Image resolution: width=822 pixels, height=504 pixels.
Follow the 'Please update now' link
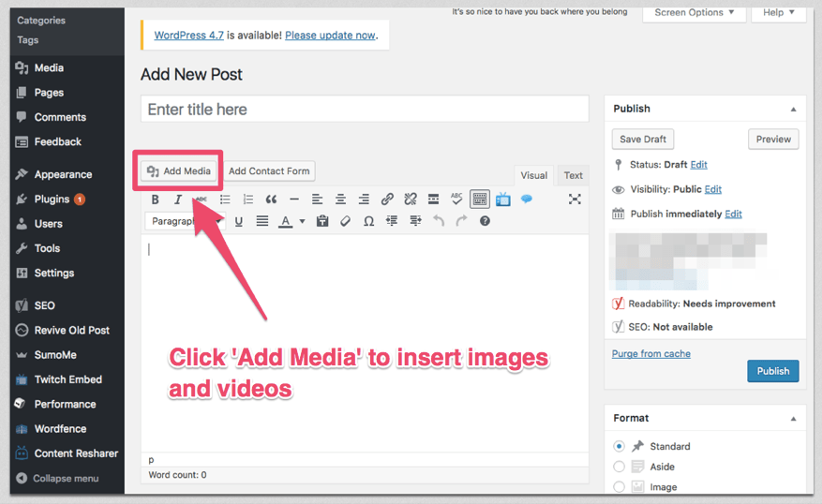point(330,36)
